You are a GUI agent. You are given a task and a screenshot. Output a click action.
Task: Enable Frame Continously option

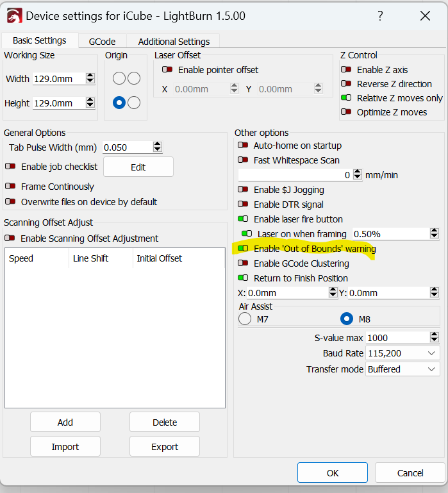[x=10, y=187]
